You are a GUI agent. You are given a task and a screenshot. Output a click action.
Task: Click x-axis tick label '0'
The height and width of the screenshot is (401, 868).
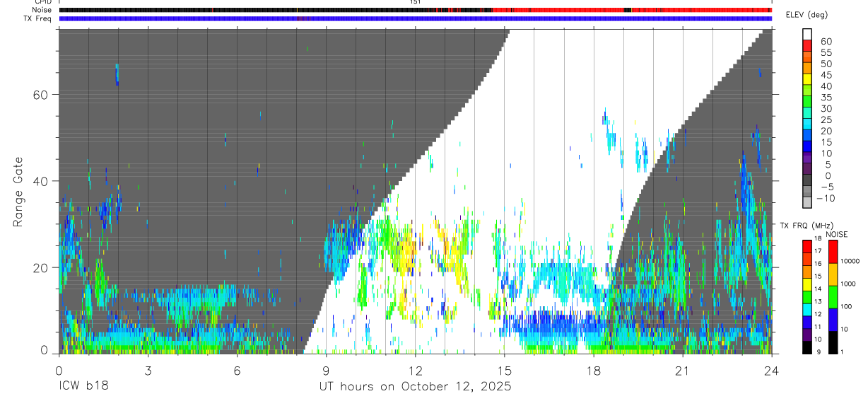pos(59,370)
